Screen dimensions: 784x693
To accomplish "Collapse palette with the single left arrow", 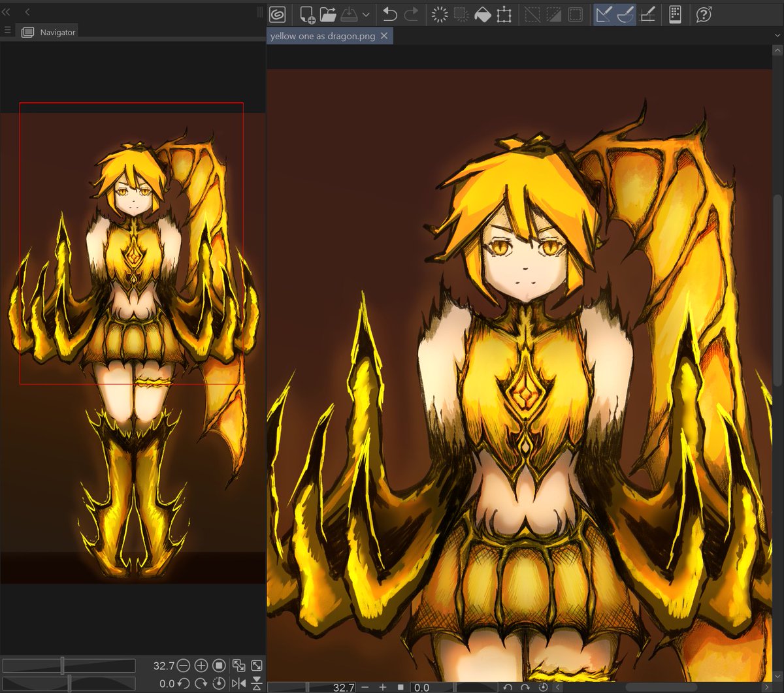I will click(x=27, y=12).
